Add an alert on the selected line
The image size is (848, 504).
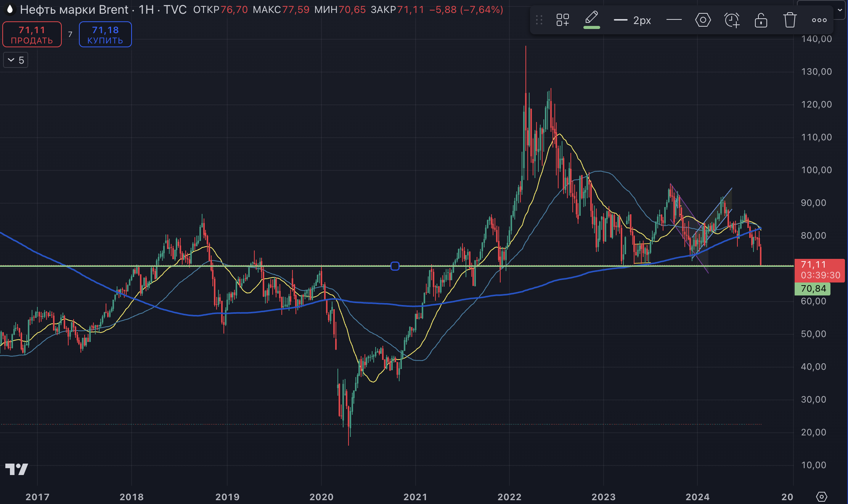pyautogui.click(x=732, y=20)
